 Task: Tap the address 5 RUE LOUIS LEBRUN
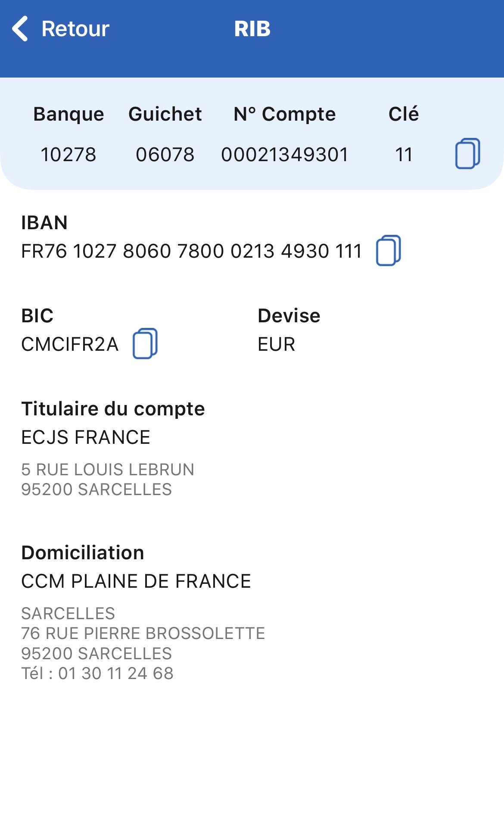[x=108, y=470]
